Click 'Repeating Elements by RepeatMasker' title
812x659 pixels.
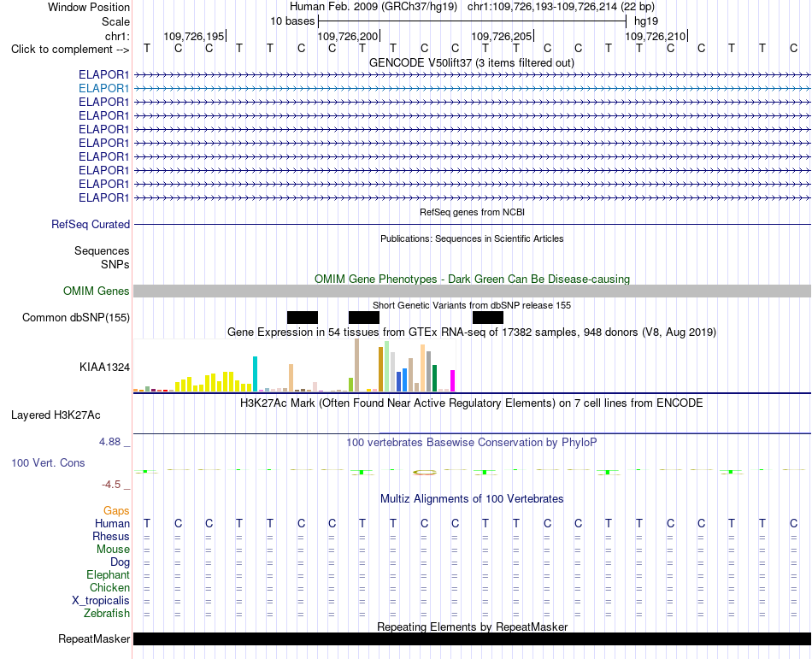pyautogui.click(x=472, y=627)
